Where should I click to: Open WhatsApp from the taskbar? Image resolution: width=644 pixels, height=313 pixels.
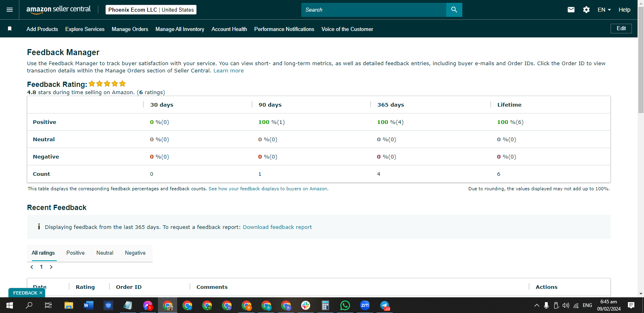tap(345, 305)
